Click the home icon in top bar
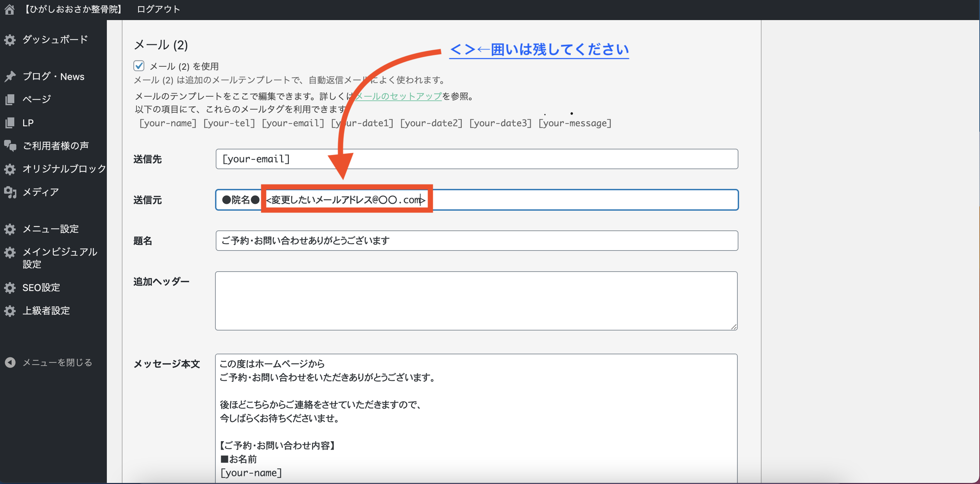Screen dimensions: 980x484 click(x=10, y=9)
